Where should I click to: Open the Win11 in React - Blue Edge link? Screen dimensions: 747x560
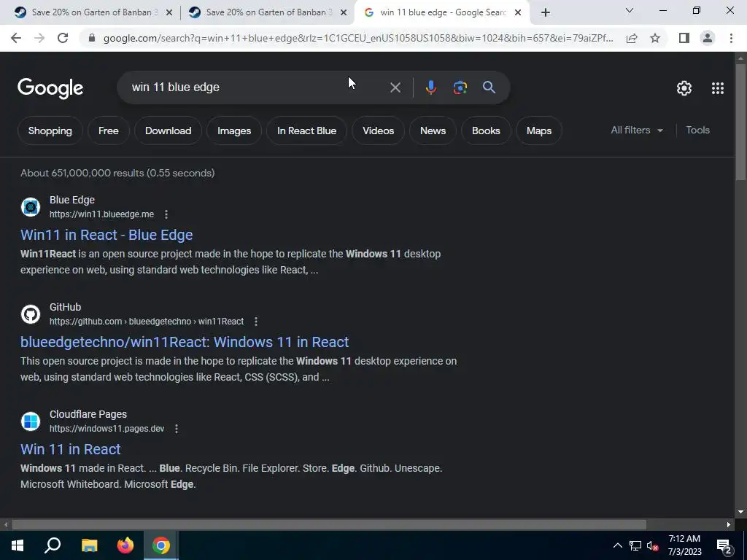(107, 235)
